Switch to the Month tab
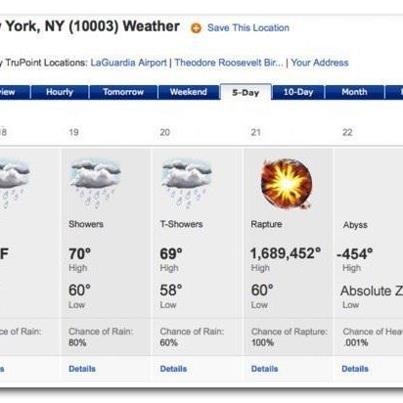 coord(354,92)
